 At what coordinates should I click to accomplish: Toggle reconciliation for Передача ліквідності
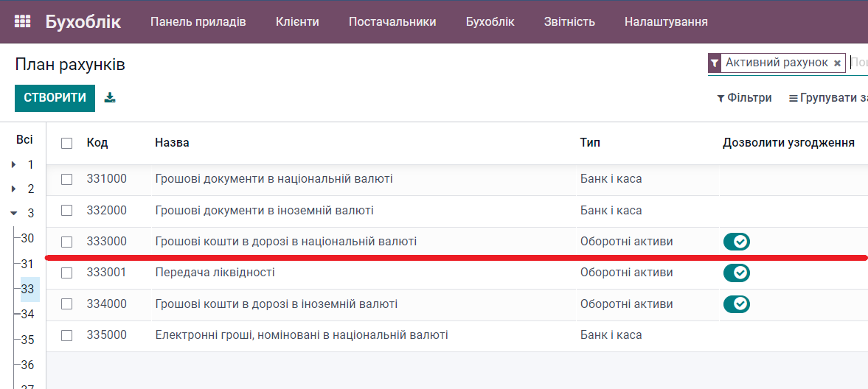[x=736, y=273]
